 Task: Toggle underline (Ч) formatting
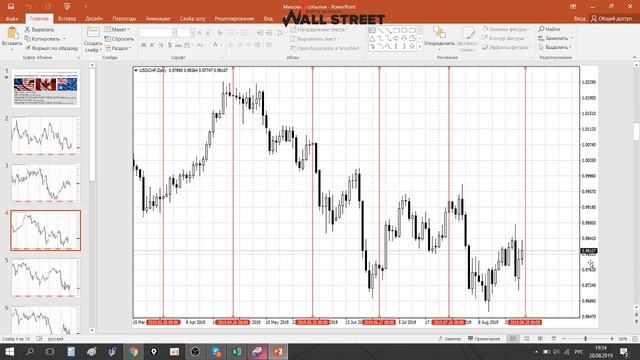tap(161, 45)
